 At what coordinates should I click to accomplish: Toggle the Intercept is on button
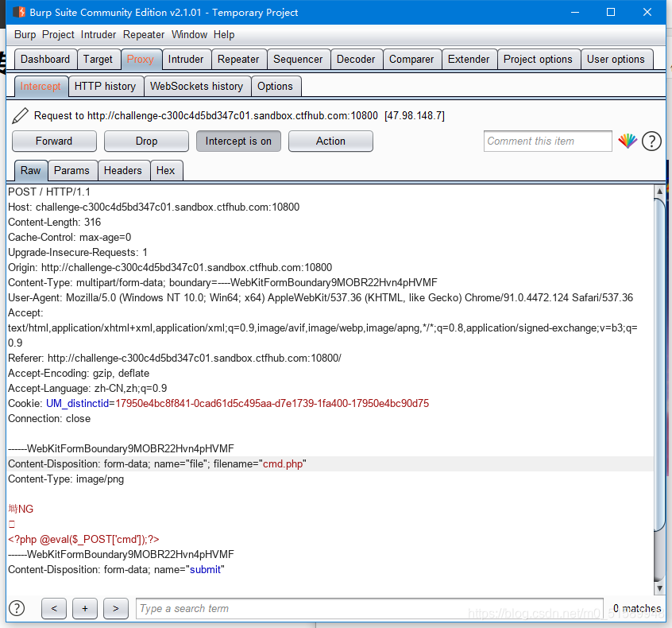[238, 141]
